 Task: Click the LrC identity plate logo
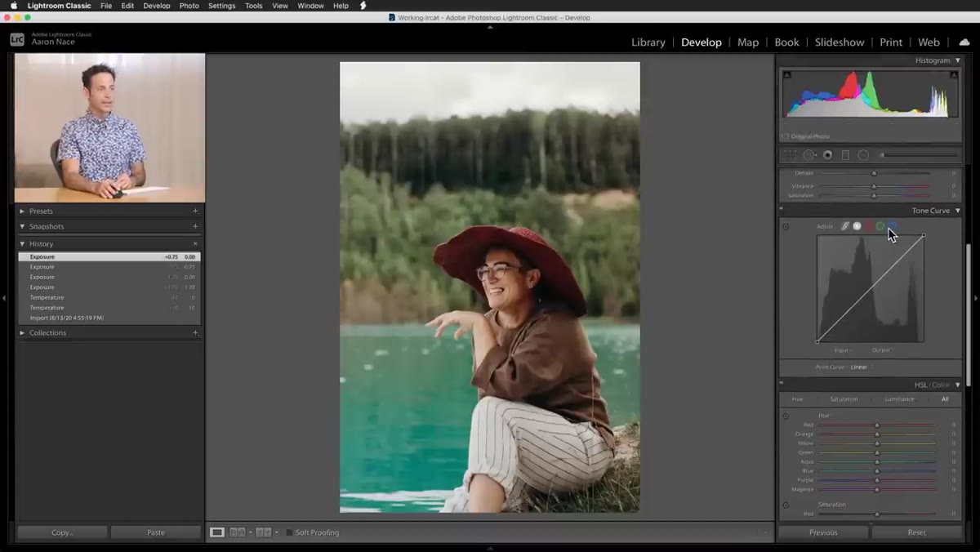point(17,39)
